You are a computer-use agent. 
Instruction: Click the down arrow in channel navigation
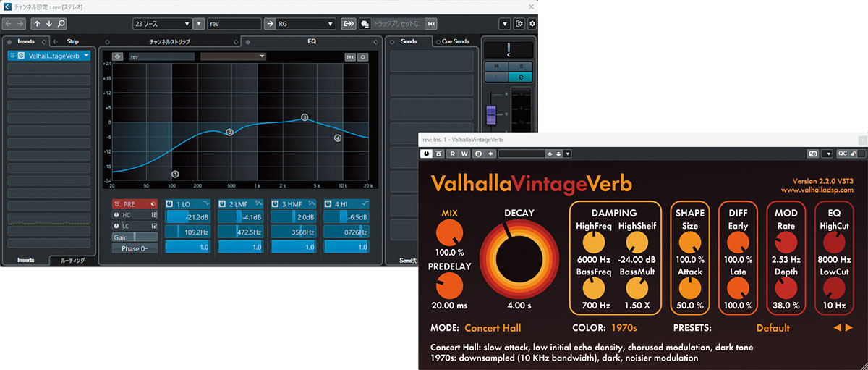pyautogui.click(x=48, y=24)
